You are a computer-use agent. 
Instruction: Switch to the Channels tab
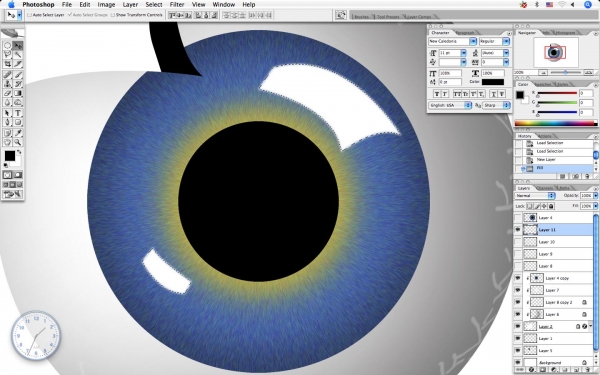pyautogui.click(x=544, y=188)
